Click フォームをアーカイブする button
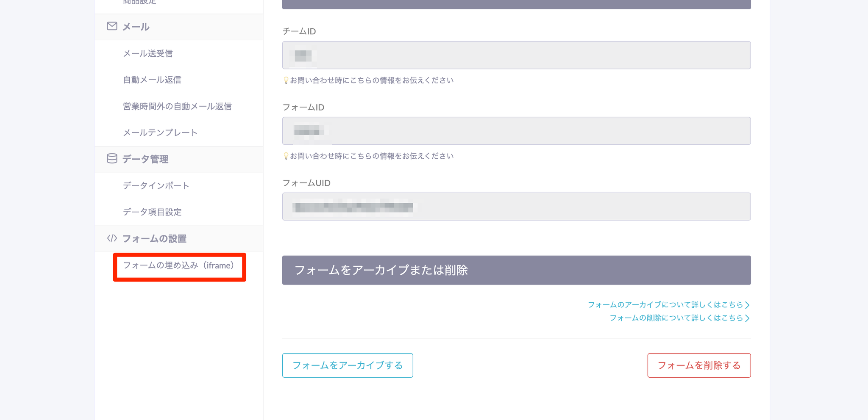868x420 pixels. coord(348,365)
